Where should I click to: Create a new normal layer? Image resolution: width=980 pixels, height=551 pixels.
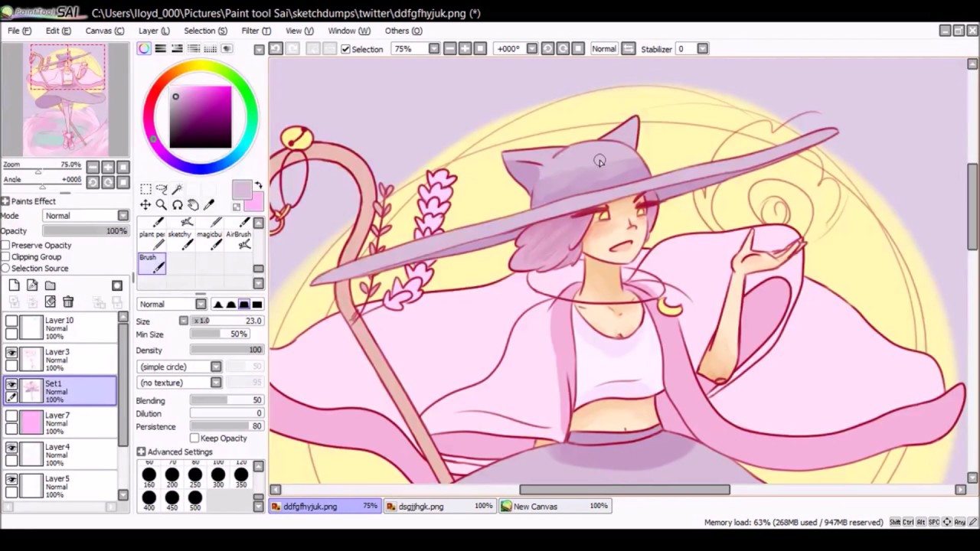pyautogui.click(x=14, y=285)
